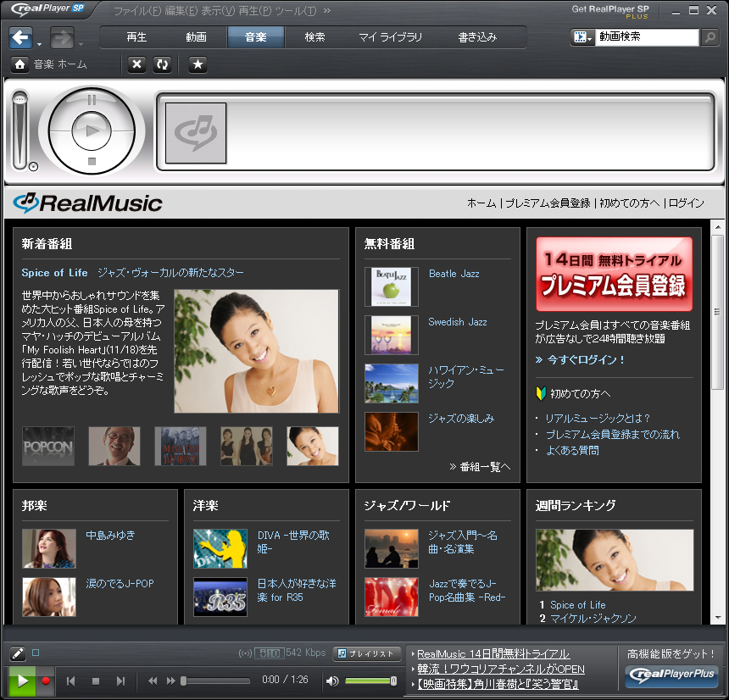Skip to next clip in bottom controls
This screenshot has width=729, height=700.
click(x=120, y=681)
